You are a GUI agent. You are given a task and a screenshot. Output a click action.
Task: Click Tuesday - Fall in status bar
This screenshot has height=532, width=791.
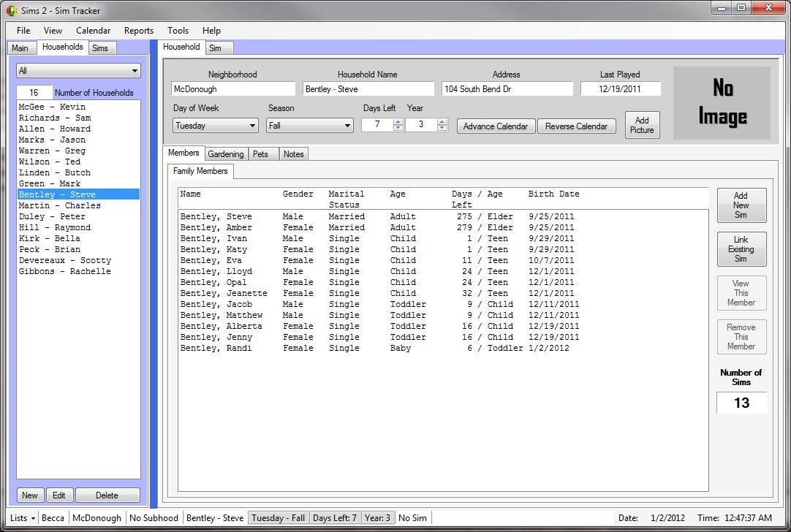tap(278, 518)
